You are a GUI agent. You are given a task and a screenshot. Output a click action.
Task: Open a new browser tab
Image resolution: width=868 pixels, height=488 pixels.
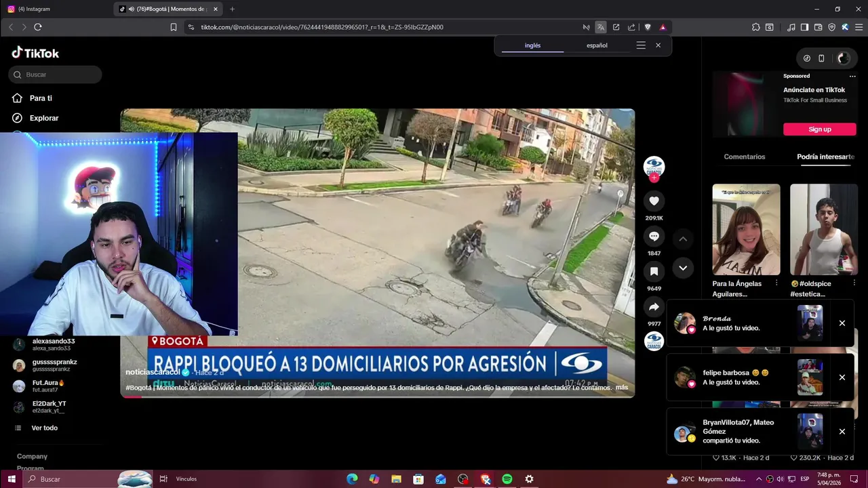232,9
